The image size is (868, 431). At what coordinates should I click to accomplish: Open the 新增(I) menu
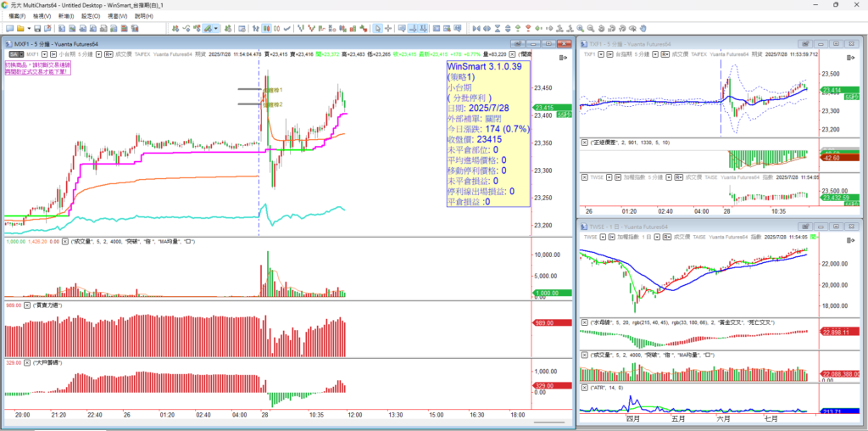tap(66, 16)
